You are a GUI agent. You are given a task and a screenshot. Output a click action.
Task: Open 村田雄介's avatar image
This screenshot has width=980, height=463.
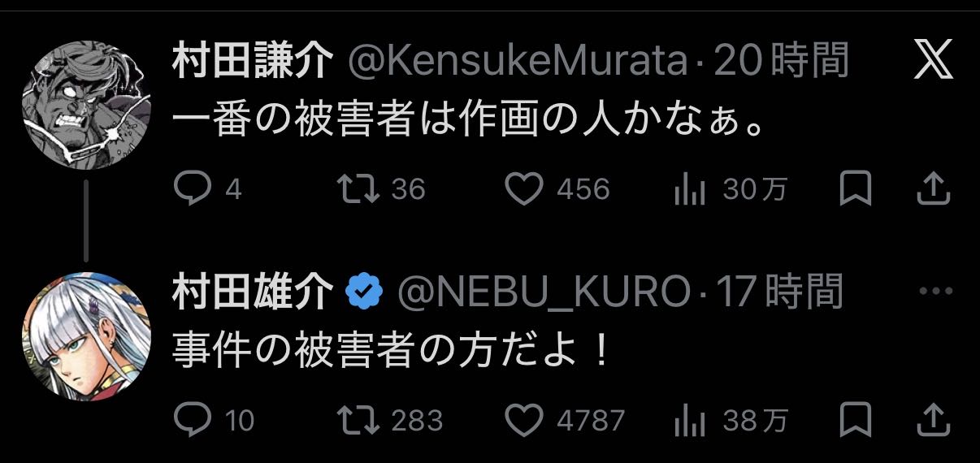[85, 335]
